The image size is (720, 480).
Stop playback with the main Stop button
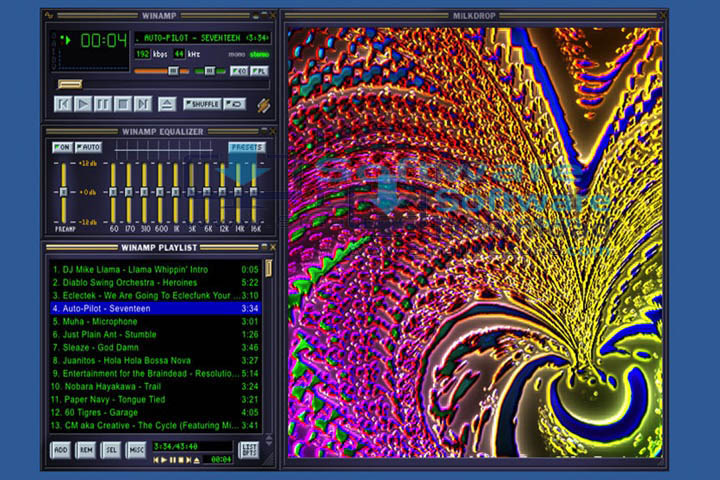123,104
